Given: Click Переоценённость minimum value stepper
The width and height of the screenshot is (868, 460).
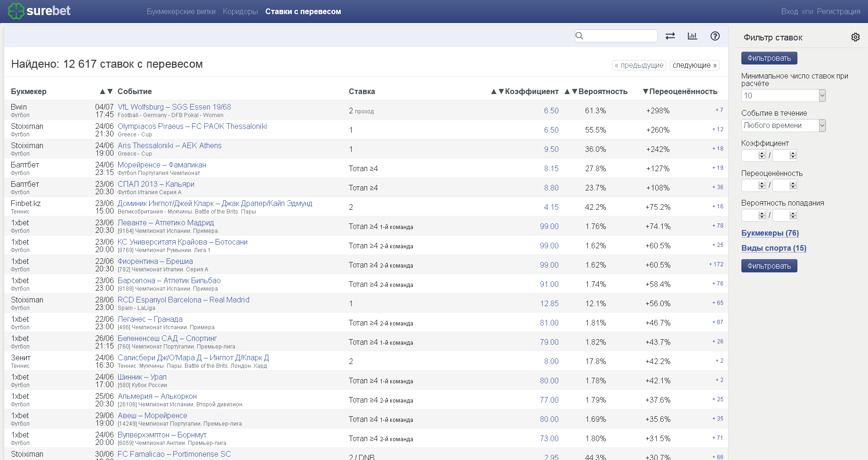Looking at the screenshot, I should pos(762,185).
